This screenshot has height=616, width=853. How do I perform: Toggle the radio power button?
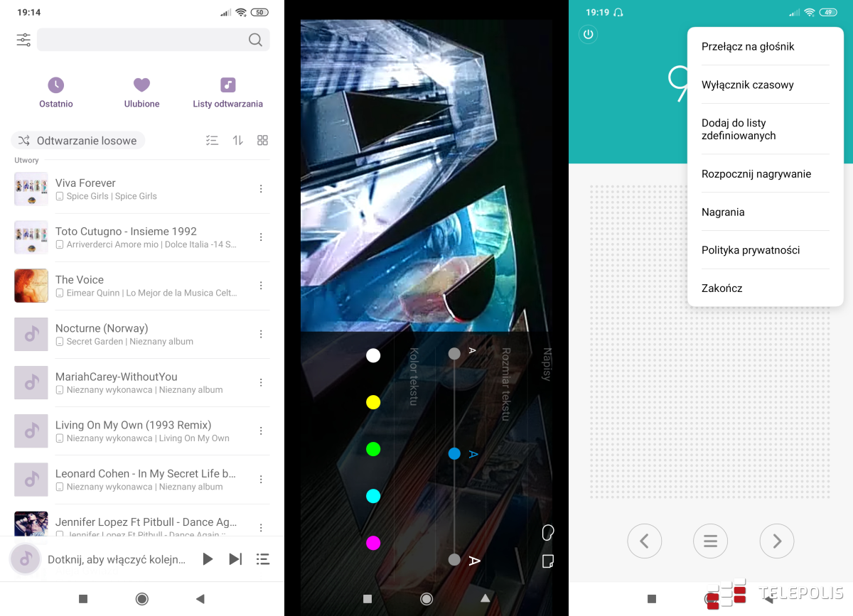click(x=588, y=34)
